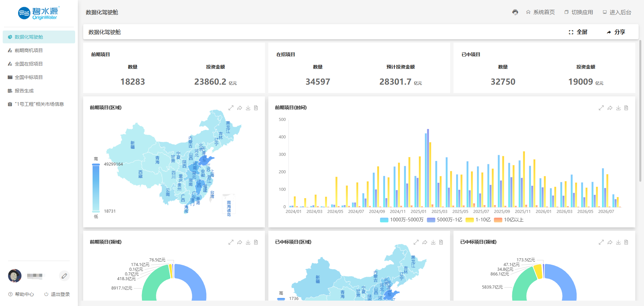The width and height of the screenshot is (644, 306).
Task: Open 全国中标项目 from the sidebar
Action: coord(39,77)
